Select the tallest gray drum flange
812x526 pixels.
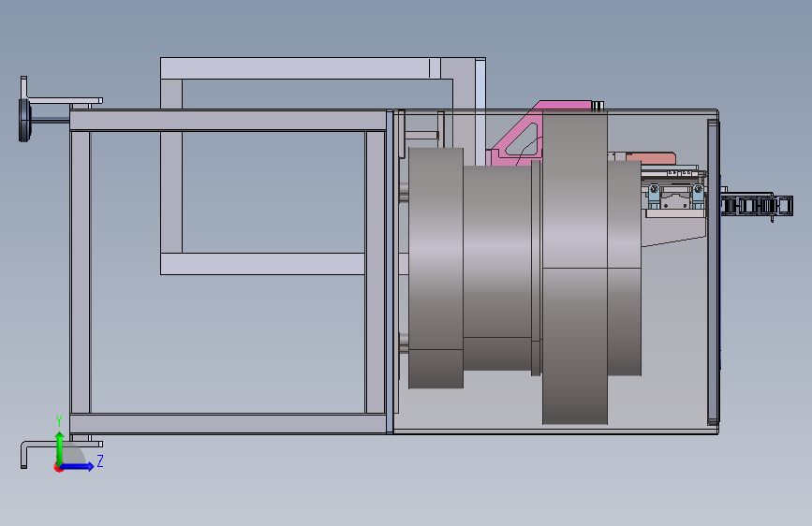pos(575,268)
